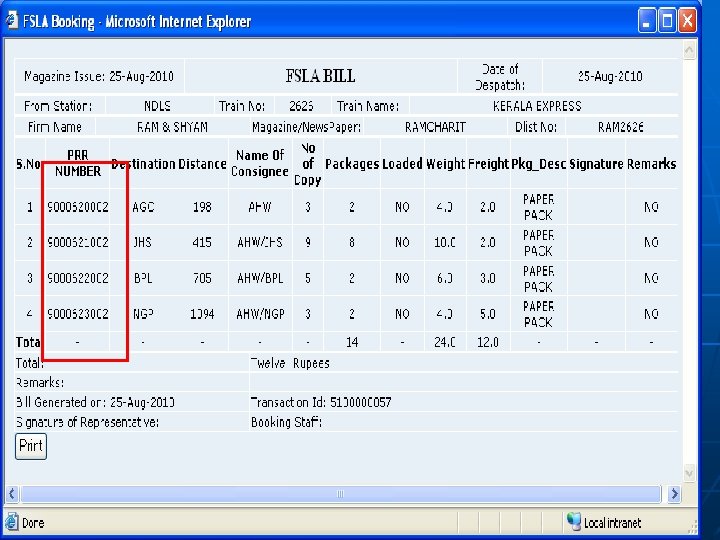Viewport: 720px width, 540px height.
Task: Click the PRR NUMBER column header
Action: (78, 163)
